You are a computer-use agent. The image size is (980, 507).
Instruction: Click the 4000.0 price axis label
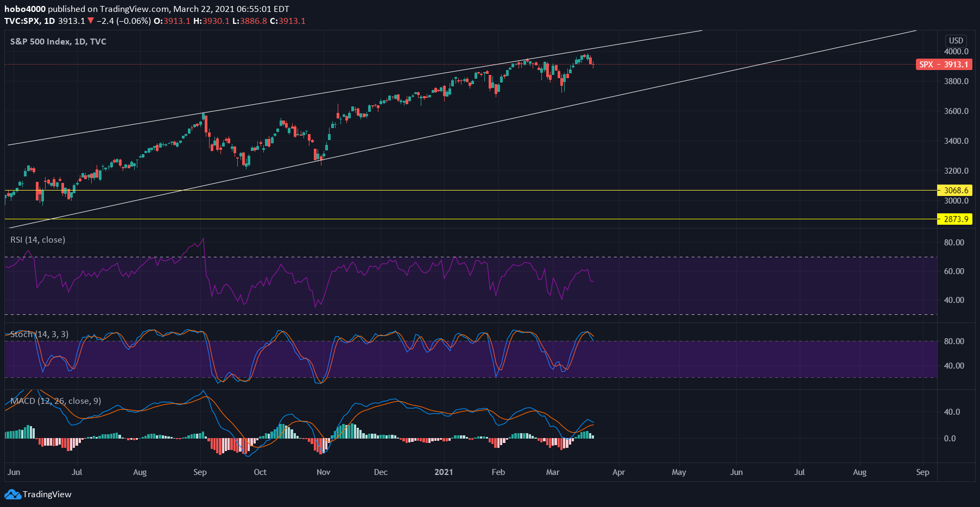point(956,52)
